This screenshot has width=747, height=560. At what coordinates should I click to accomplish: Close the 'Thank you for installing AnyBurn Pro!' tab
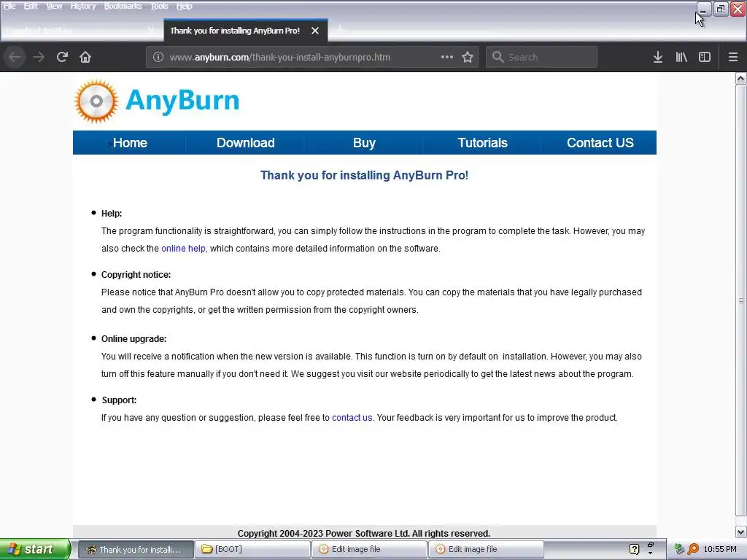coord(315,31)
